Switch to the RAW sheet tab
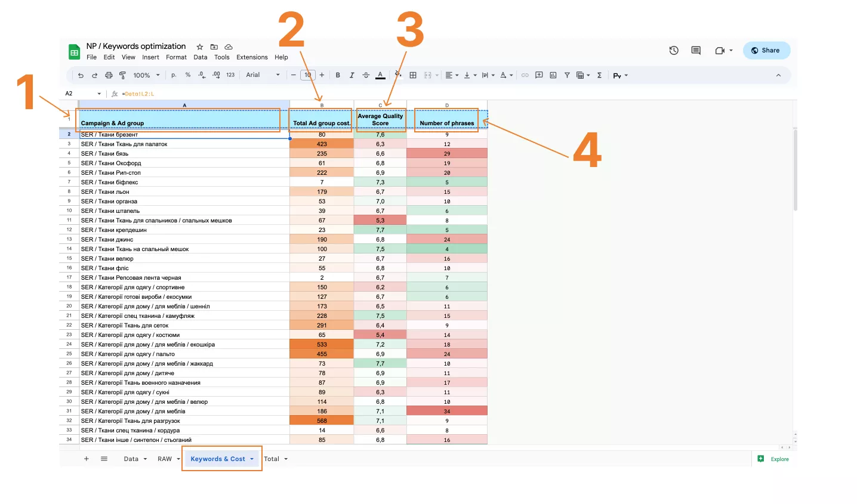Screen dimensions: 857x504 165,459
